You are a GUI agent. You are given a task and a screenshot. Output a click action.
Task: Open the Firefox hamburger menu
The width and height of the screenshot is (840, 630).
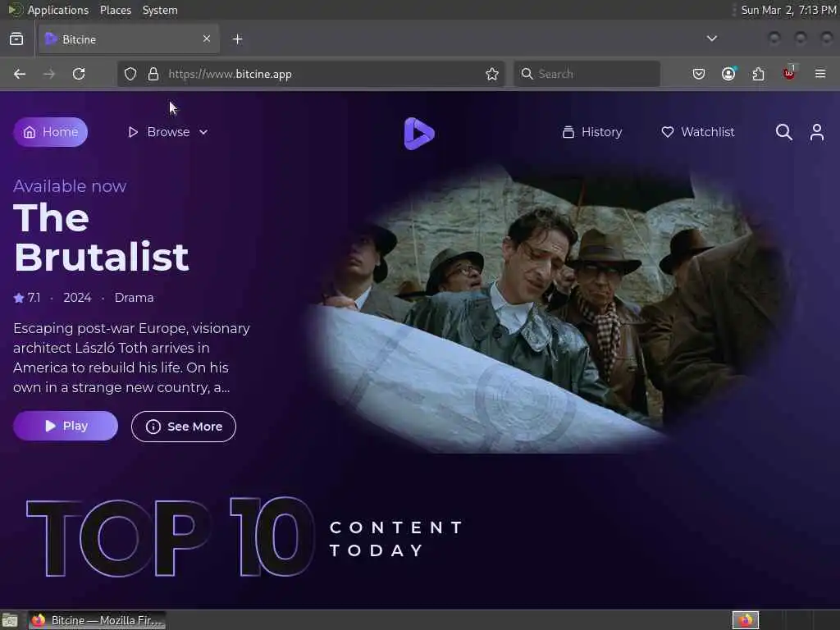point(820,74)
